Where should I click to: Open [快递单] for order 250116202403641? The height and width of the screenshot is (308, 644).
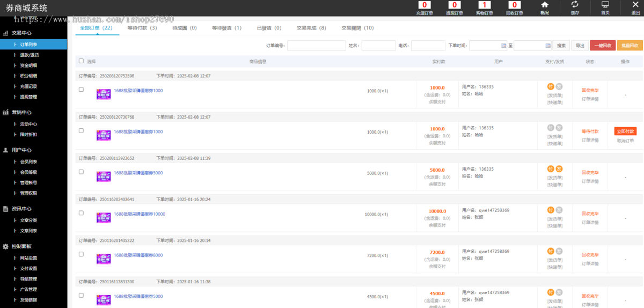(555, 226)
